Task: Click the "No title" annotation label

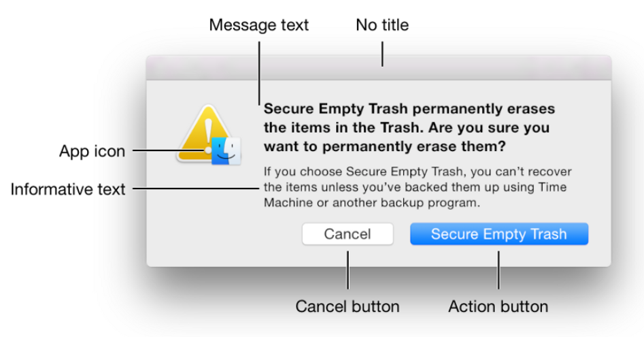Action: pyautogui.click(x=382, y=25)
